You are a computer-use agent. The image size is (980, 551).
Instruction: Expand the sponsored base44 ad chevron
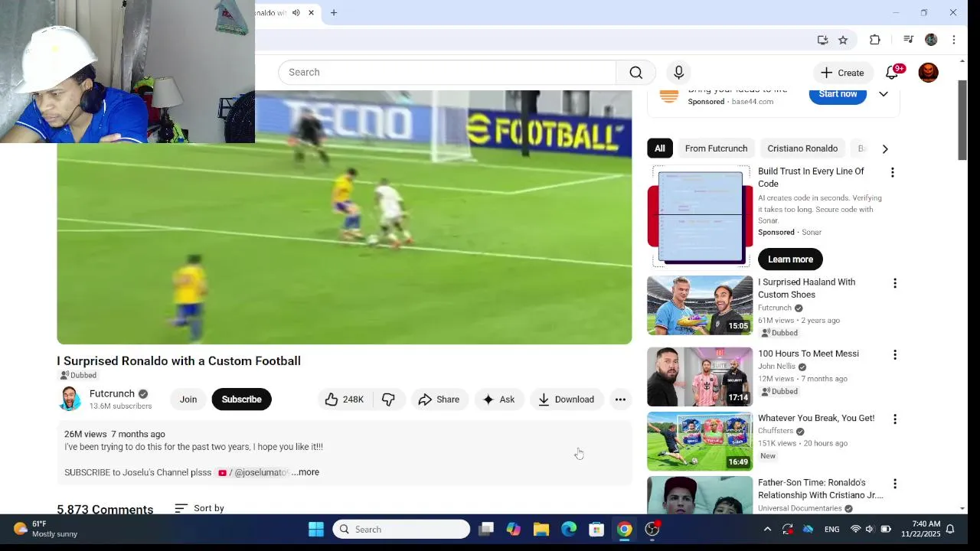click(883, 94)
